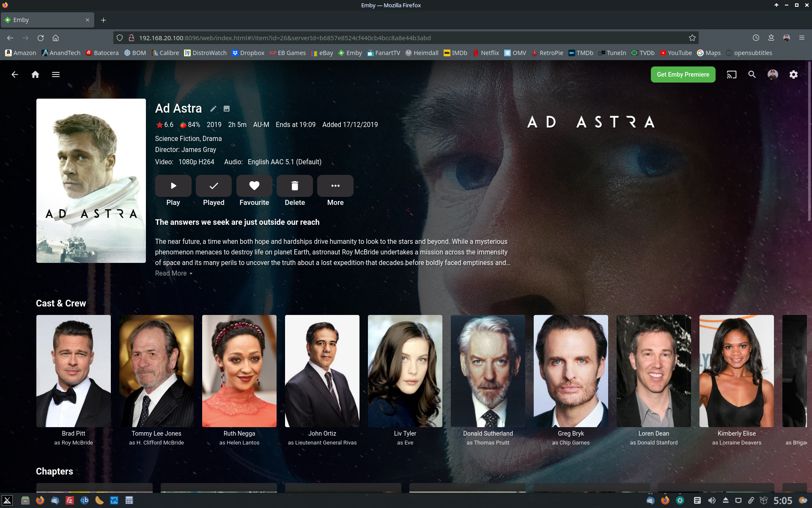This screenshot has height=508, width=812.
Task: Open the taskbar clock showing 5:05
Action: [x=782, y=501]
